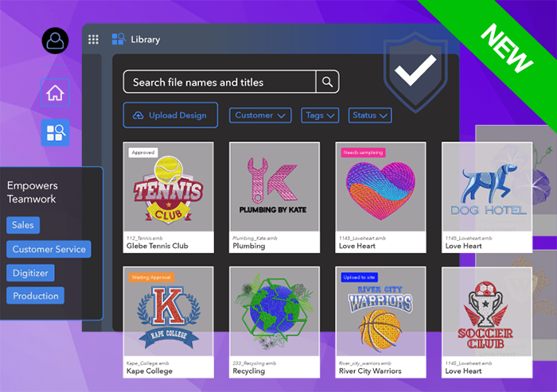Select the Sales team tag
This screenshot has height=392, width=557.
click(23, 226)
